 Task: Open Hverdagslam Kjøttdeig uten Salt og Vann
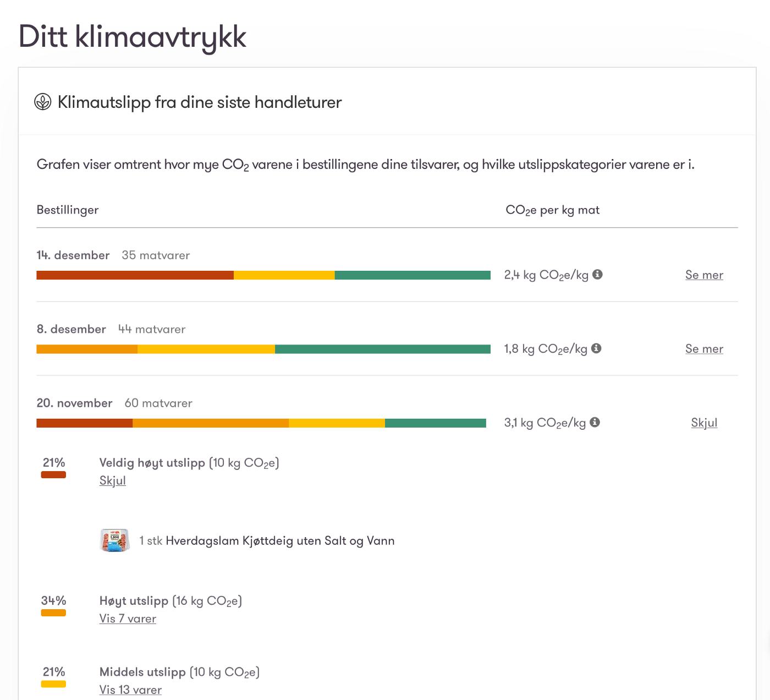coord(280,540)
